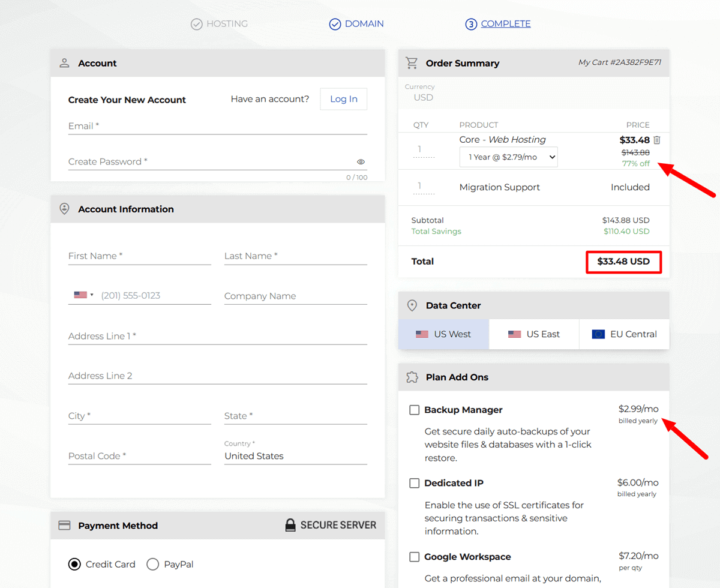Check the Google Workspace add-on
This screenshot has height=588, width=720.
click(x=414, y=556)
